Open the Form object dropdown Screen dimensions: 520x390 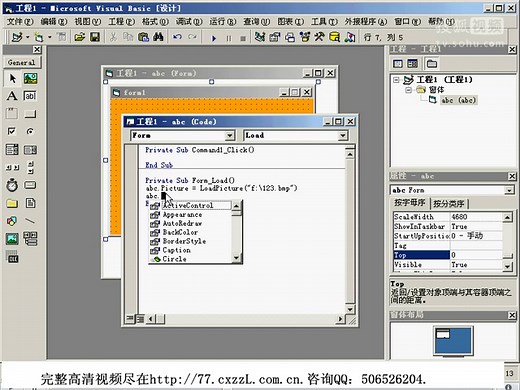(230, 135)
